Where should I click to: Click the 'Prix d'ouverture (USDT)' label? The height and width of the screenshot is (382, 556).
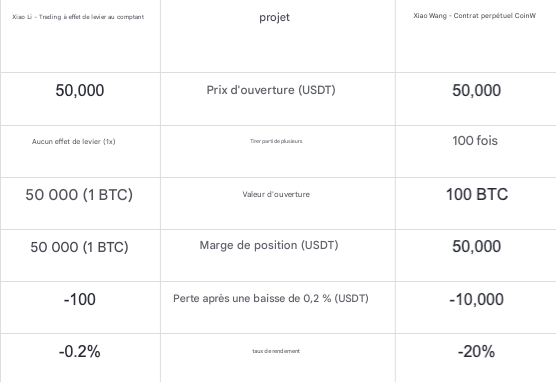271,90
